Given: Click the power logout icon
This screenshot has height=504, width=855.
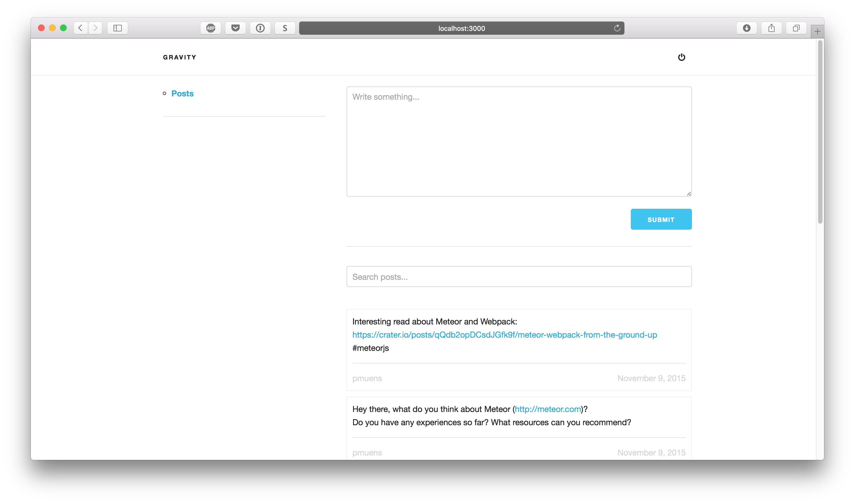Looking at the screenshot, I should coord(681,57).
